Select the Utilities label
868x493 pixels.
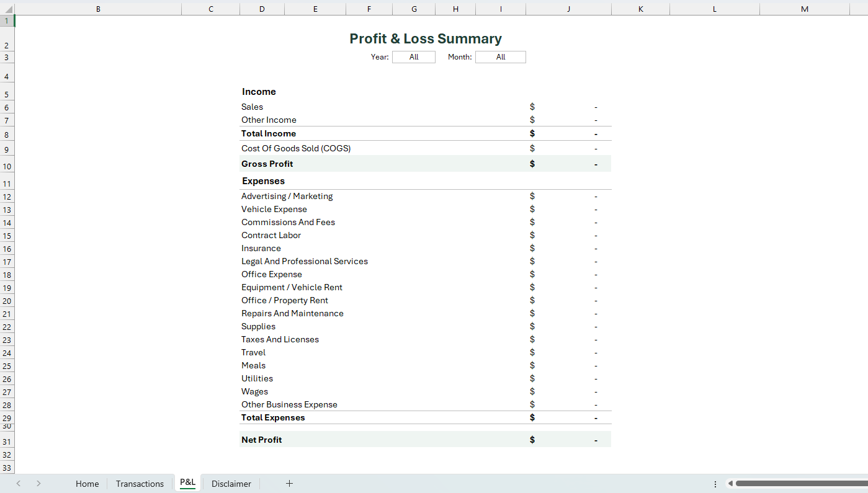pos(257,378)
